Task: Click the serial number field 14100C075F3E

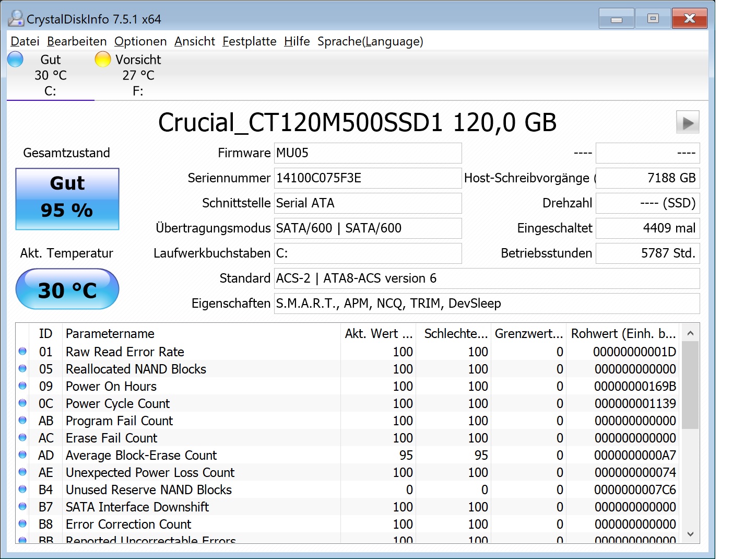Action: pyautogui.click(x=368, y=178)
